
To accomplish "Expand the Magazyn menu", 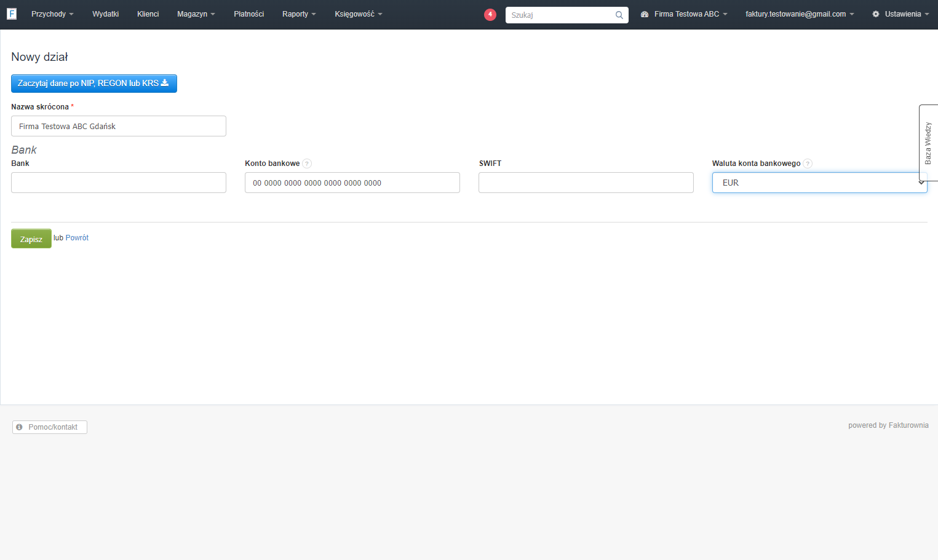I will [x=196, y=14].
